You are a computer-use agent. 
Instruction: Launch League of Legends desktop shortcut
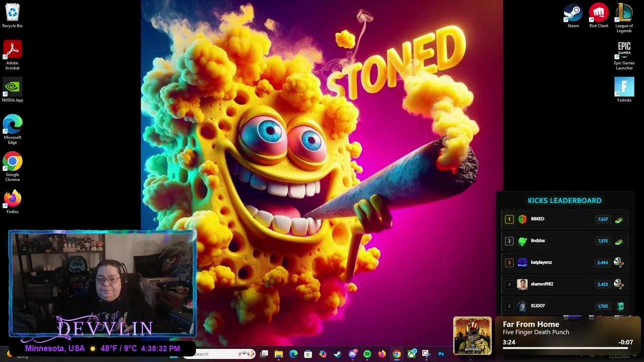coord(624,18)
